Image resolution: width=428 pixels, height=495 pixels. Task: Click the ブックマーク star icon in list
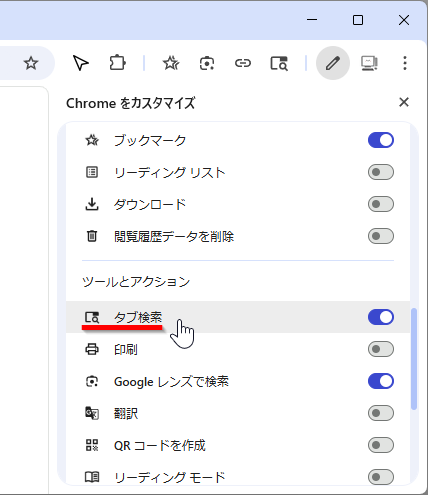pos(92,140)
